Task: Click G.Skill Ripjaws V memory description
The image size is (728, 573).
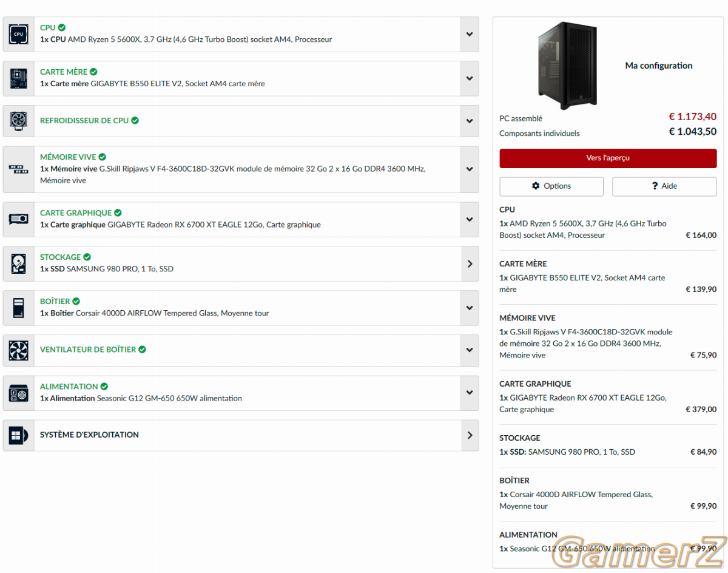Action: coord(233,174)
